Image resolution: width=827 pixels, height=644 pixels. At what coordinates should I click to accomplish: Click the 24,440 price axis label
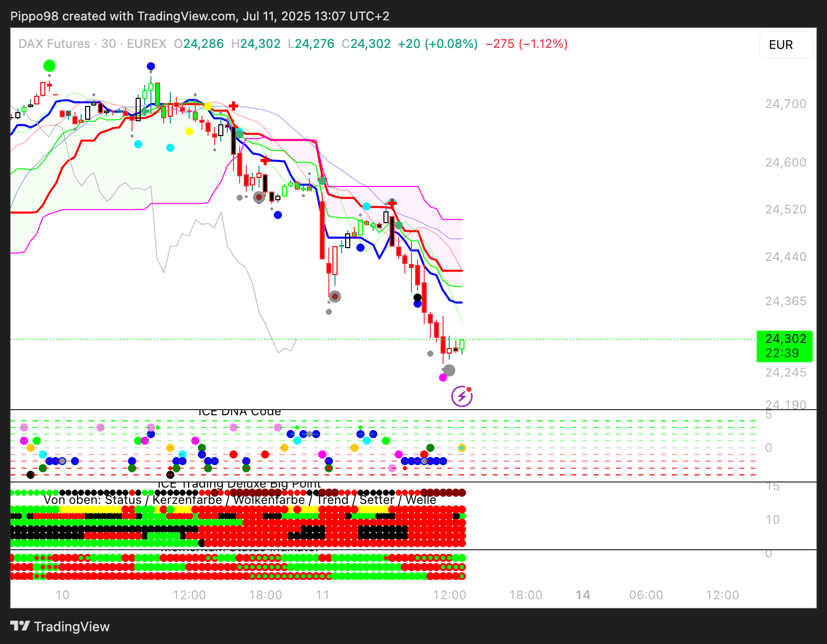pyautogui.click(x=786, y=257)
